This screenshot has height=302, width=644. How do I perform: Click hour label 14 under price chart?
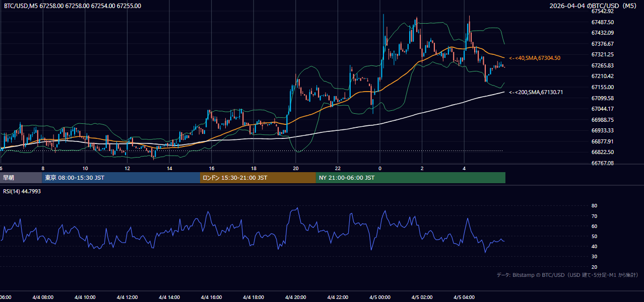tap(169, 168)
